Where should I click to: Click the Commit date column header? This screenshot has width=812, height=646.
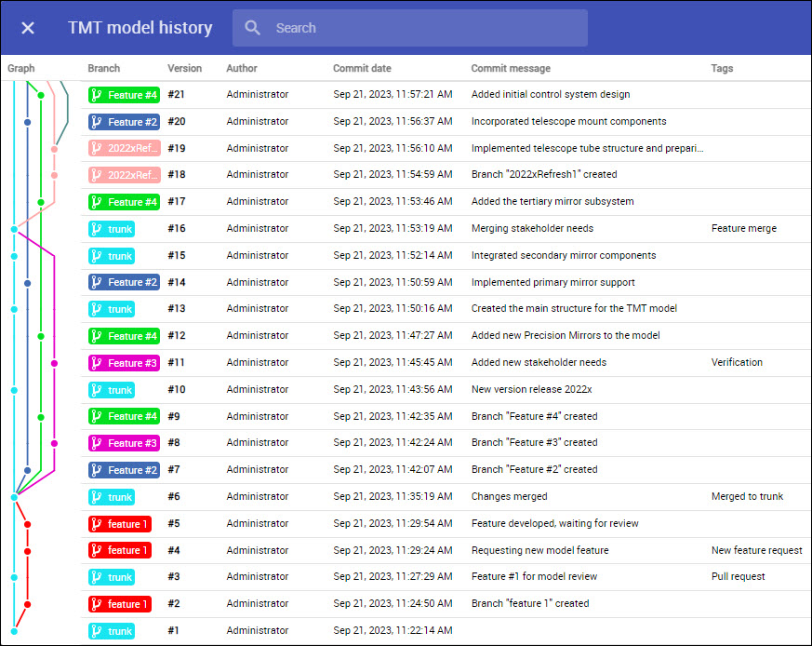point(362,68)
